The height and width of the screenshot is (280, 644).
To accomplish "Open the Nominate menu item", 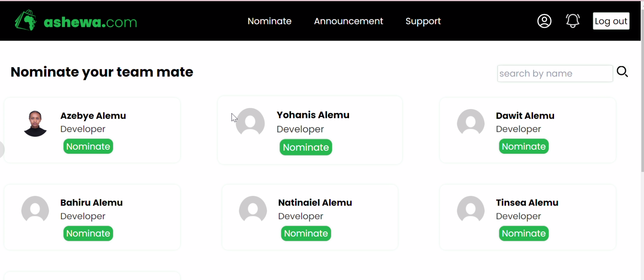I will [x=270, y=21].
